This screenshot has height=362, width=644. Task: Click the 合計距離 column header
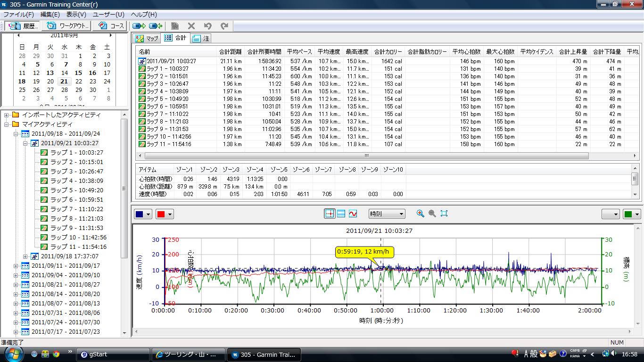[230, 51]
